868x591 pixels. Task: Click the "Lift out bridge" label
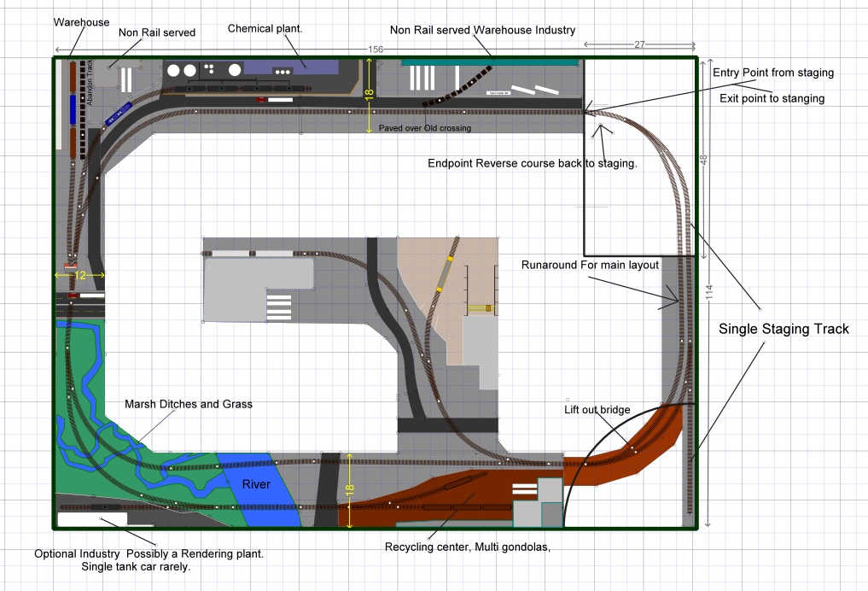tap(597, 410)
